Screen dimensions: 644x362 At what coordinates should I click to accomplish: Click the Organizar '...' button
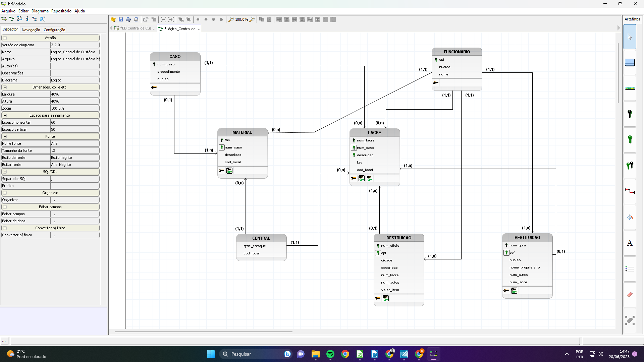click(75, 200)
